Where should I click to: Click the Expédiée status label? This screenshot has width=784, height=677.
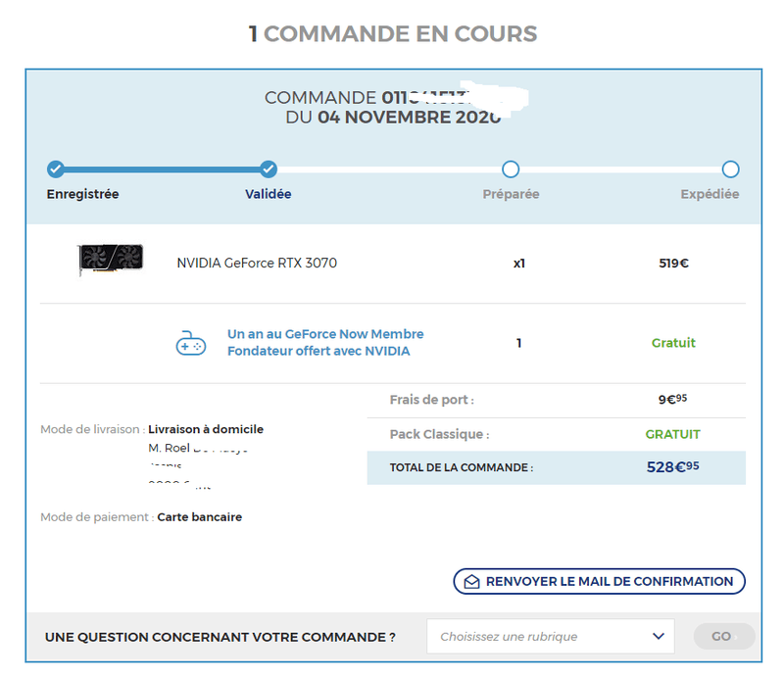click(710, 194)
